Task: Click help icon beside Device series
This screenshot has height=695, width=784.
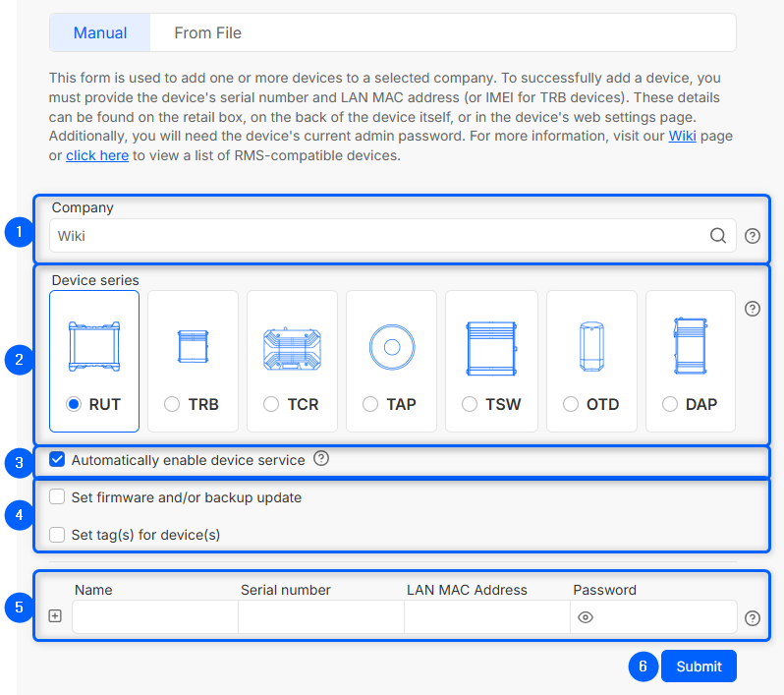Action: 753,309
